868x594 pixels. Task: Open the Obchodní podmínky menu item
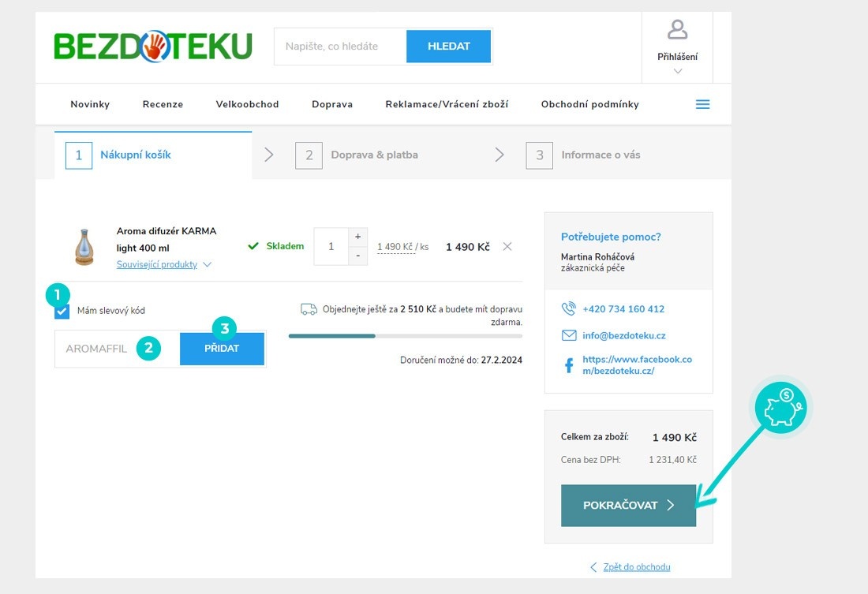click(x=590, y=104)
